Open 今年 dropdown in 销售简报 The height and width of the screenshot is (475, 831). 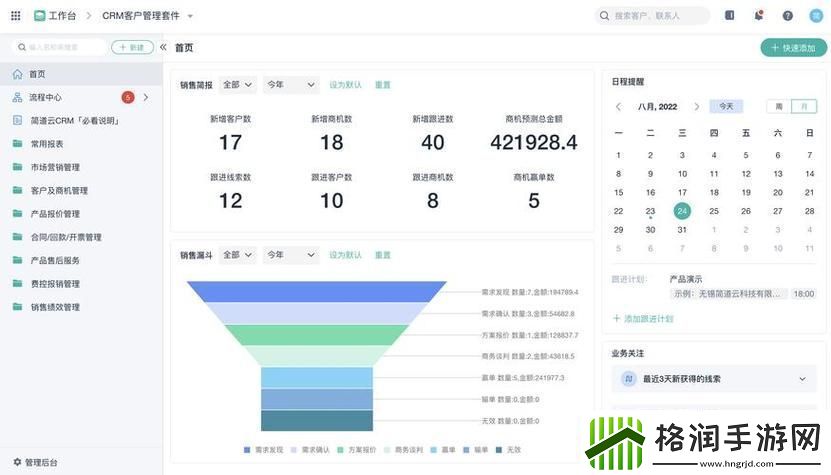tap(291, 85)
